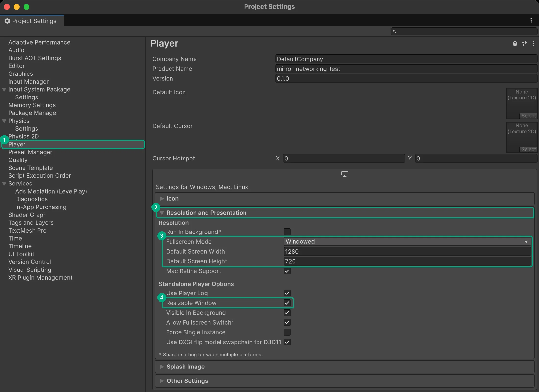The height and width of the screenshot is (392, 539).
Task: Collapse Input System Package tree arrow
Action: [x=4, y=90]
